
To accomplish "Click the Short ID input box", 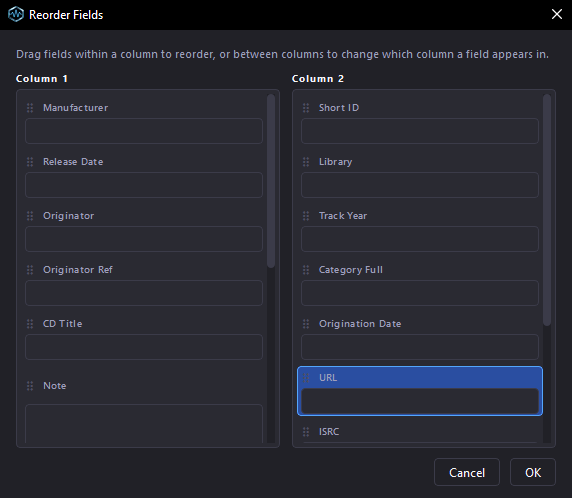I will coord(420,131).
